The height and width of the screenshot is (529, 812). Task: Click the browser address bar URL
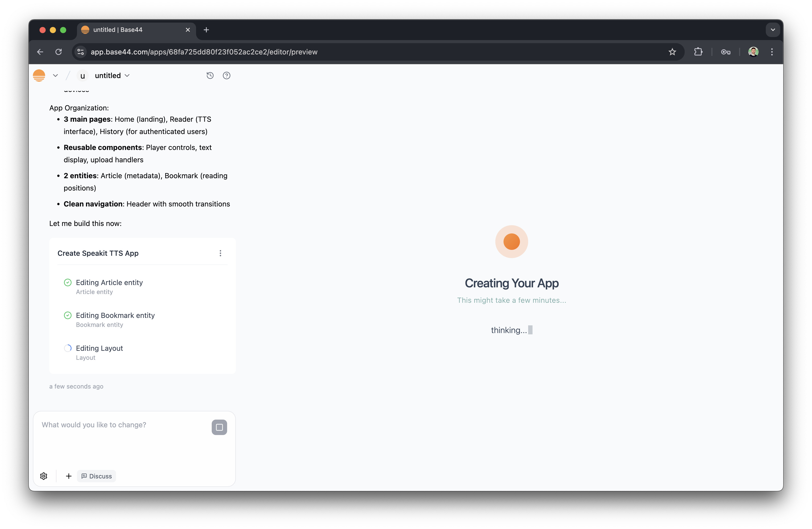(204, 52)
